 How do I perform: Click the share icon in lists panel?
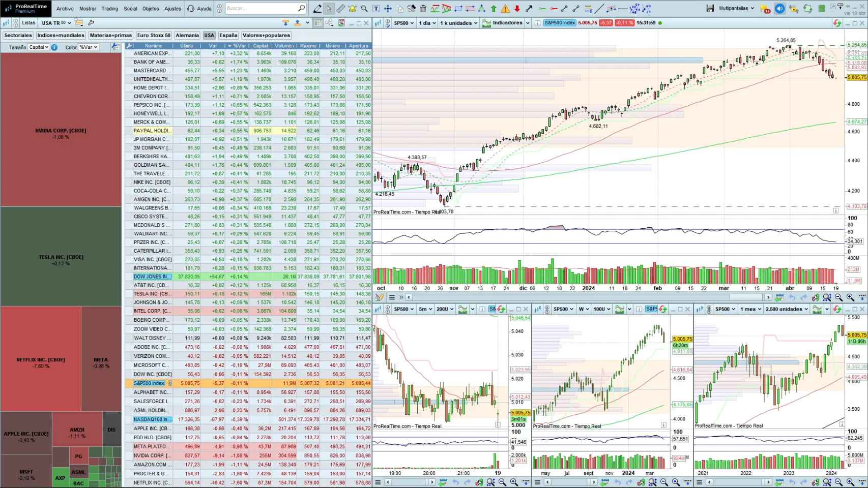click(x=330, y=23)
